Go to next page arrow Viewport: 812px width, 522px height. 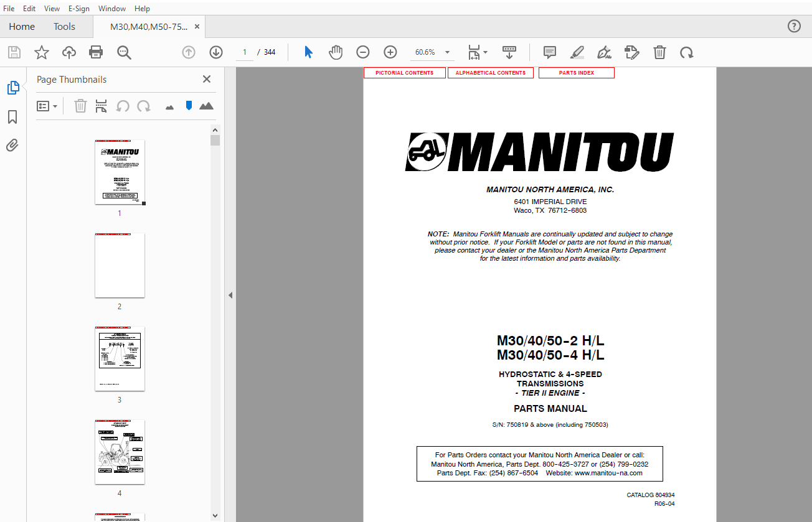coord(216,52)
